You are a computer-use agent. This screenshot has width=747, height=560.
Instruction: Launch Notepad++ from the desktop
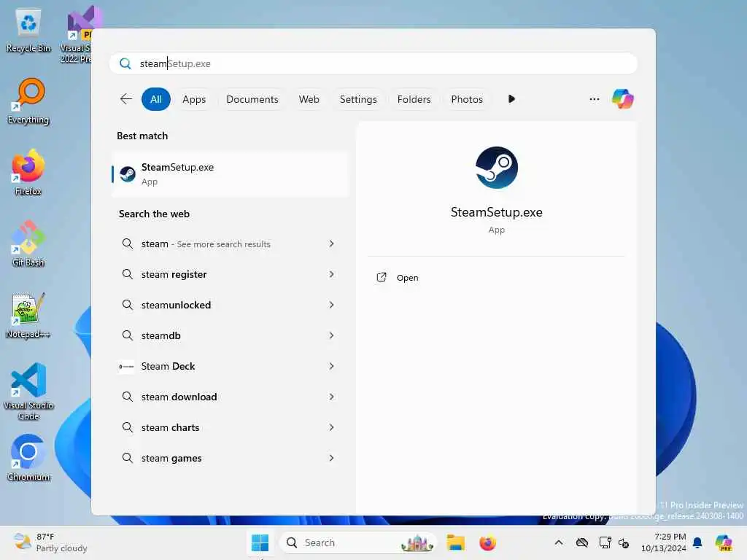tap(28, 316)
